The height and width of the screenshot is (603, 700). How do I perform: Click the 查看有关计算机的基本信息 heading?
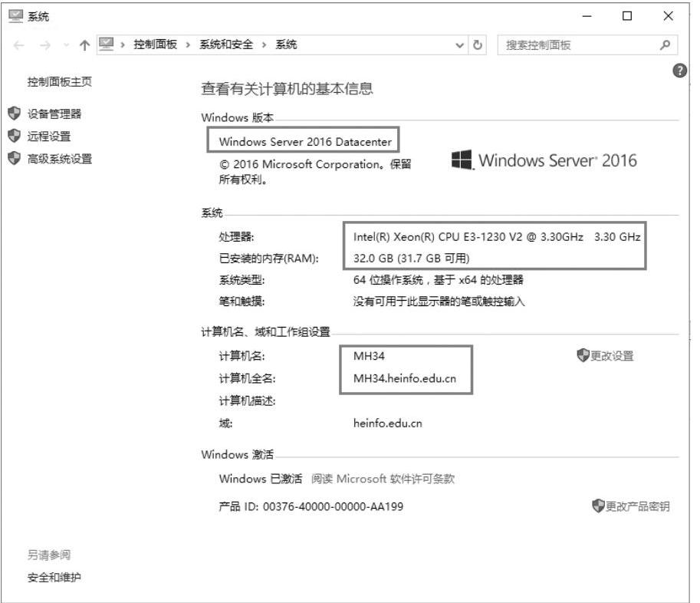point(287,88)
